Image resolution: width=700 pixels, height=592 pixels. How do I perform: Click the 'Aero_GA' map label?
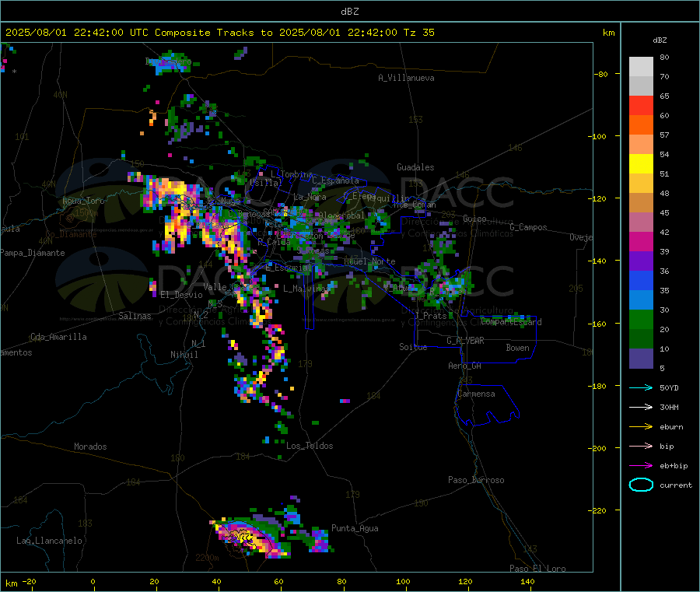tap(465, 366)
